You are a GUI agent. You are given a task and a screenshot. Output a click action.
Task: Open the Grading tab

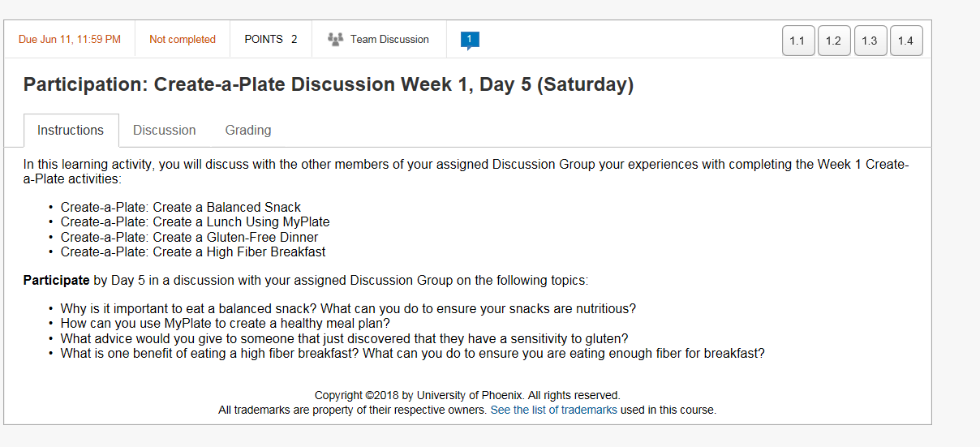tap(248, 130)
